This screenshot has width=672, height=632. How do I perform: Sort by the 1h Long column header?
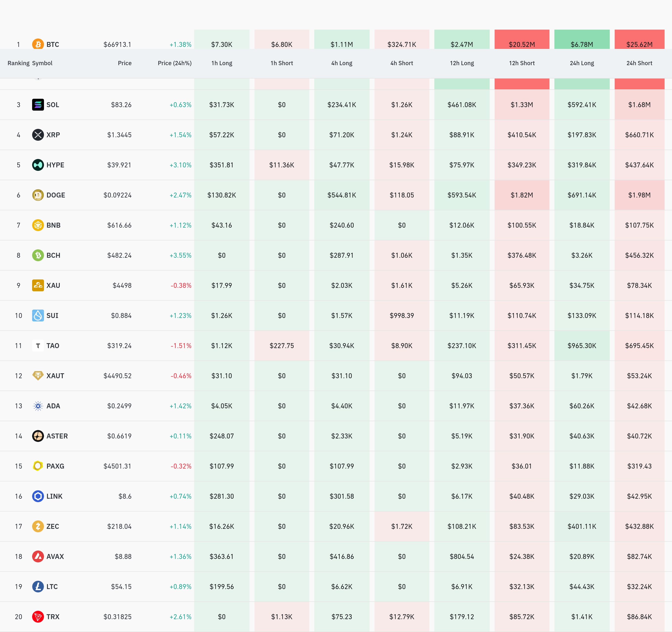(221, 63)
